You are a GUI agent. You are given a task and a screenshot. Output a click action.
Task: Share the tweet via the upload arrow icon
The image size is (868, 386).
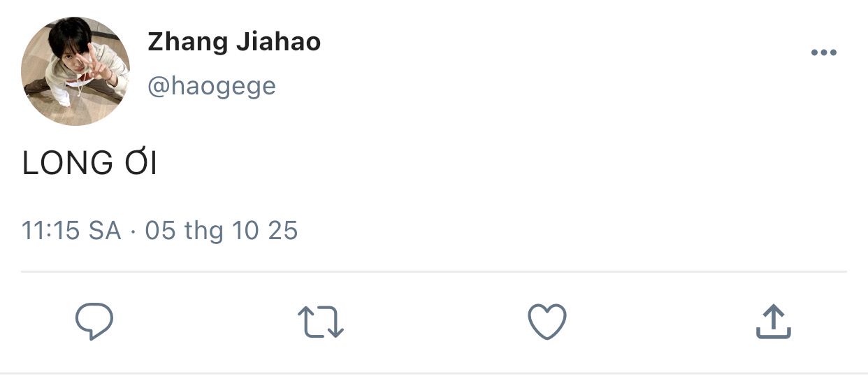coord(774,322)
